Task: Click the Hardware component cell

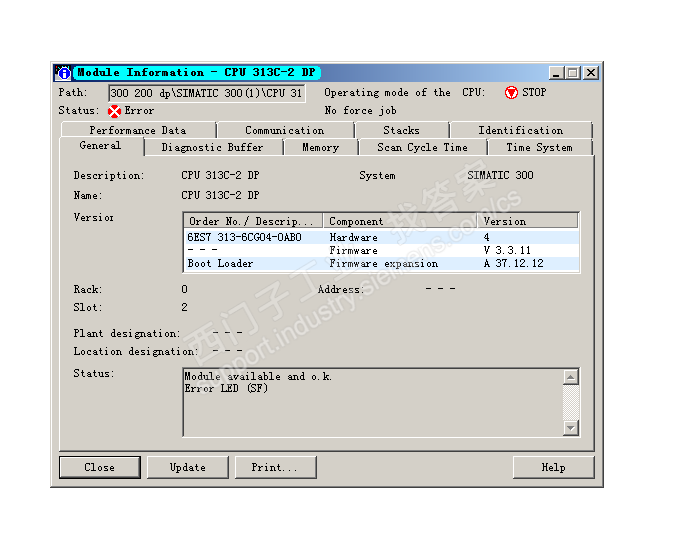Action: [353, 237]
